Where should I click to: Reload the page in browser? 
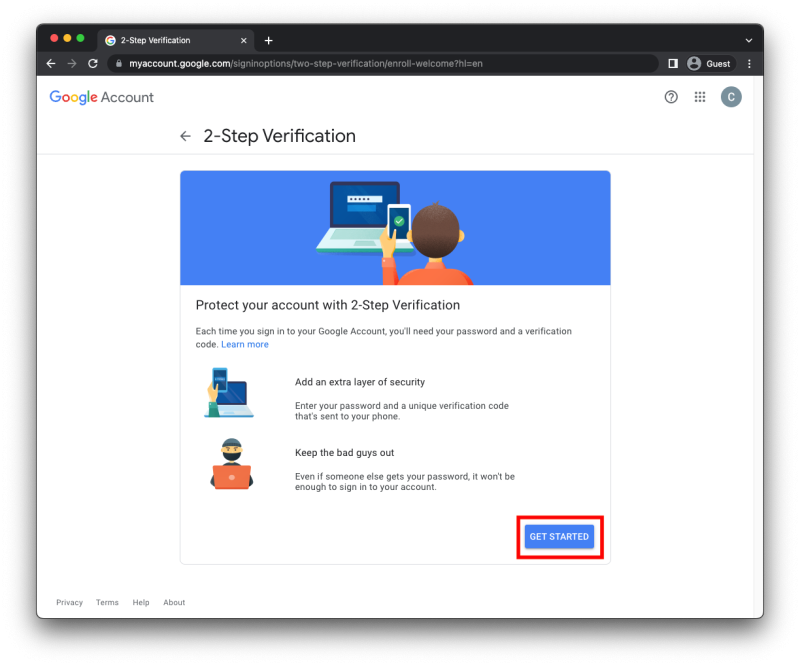[x=93, y=63]
